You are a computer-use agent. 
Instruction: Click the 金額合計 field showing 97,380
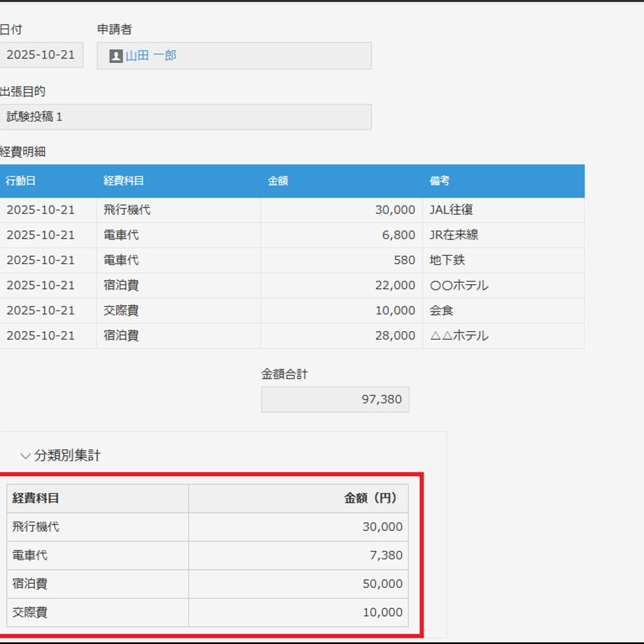335,399
